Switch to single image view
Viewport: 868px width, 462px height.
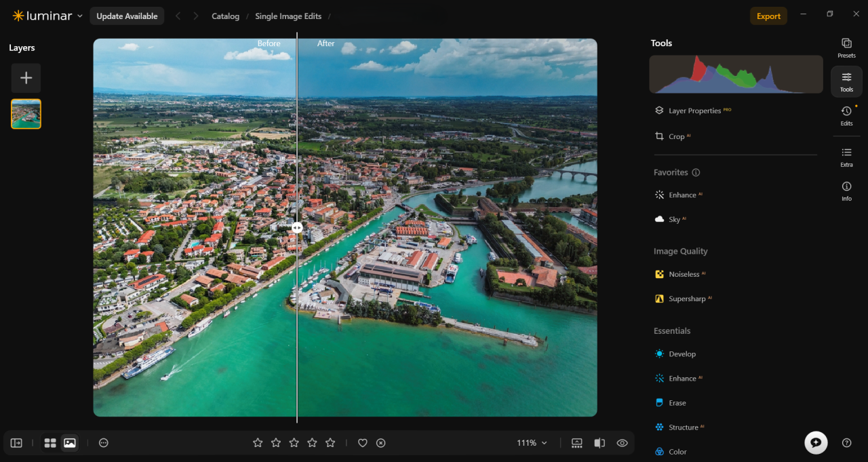(69, 443)
